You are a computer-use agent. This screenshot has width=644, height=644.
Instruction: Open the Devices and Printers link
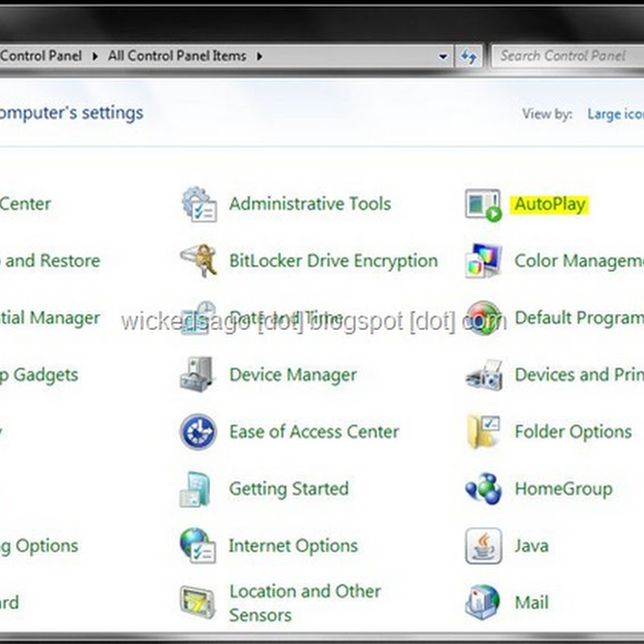point(579,374)
